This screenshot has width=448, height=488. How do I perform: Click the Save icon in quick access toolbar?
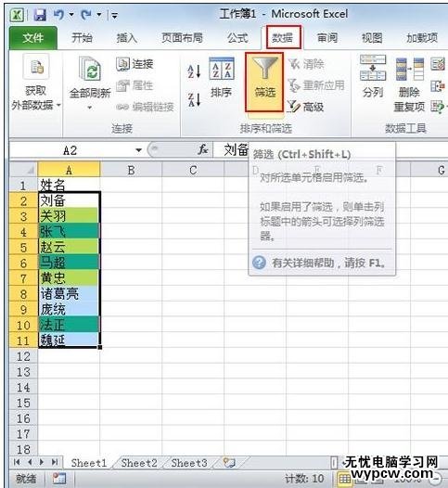[x=40, y=15]
